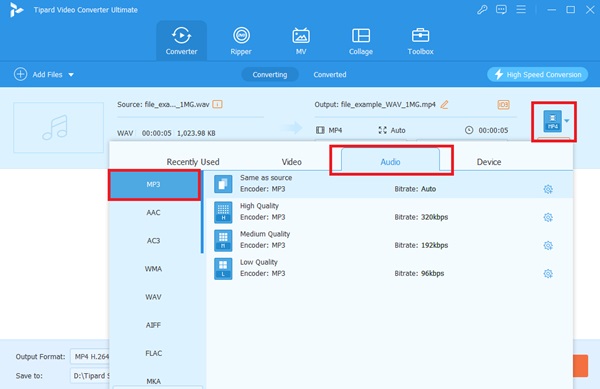Click the Low Quality preset icon
This screenshot has height=389, width=600.
[223, 269]
